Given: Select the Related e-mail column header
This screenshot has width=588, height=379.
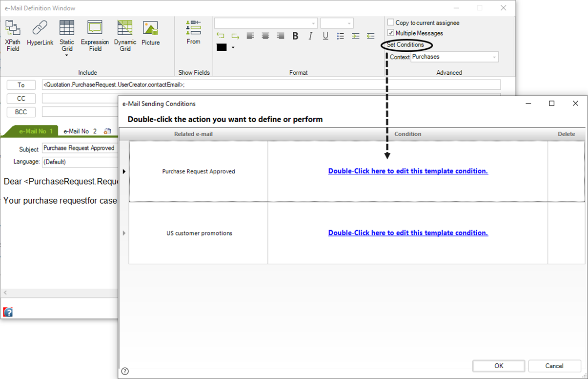Looking at the screenshot, I should click(x=193, y=134).
